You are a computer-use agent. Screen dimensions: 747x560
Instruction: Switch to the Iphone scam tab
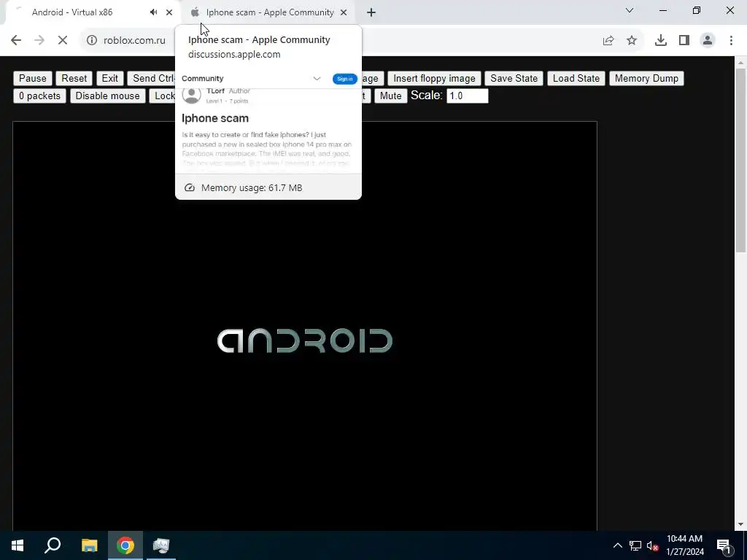pos(270,12)
